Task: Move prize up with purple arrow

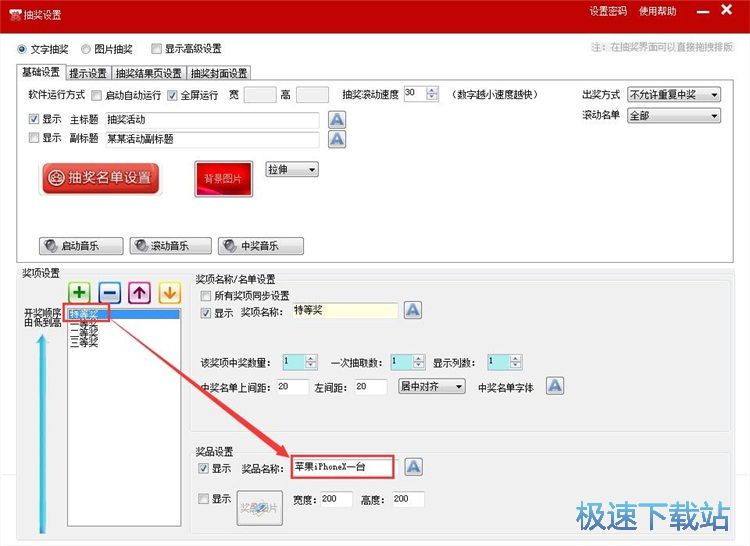Action: pyautogui.click(x=140, y=293)
